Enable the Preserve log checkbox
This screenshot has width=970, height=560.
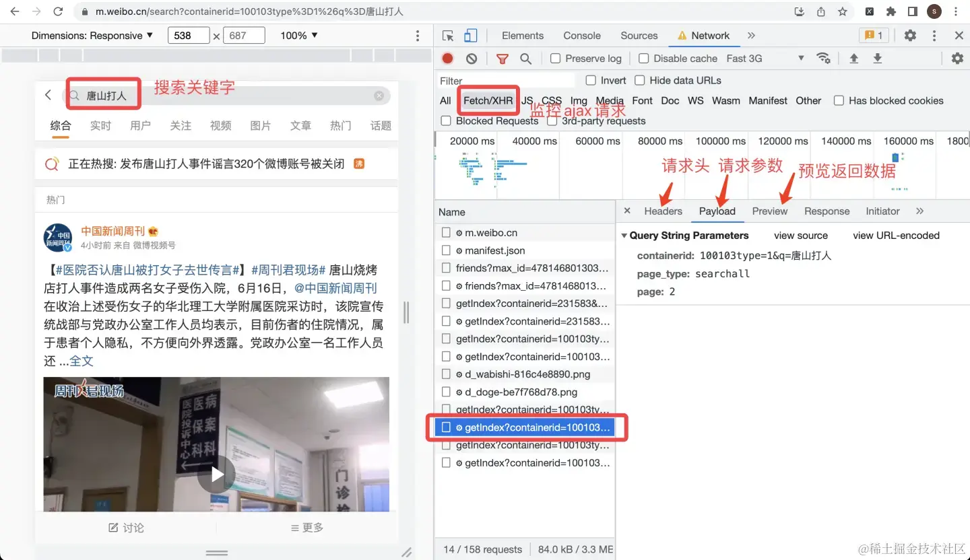tap(556, 58)
